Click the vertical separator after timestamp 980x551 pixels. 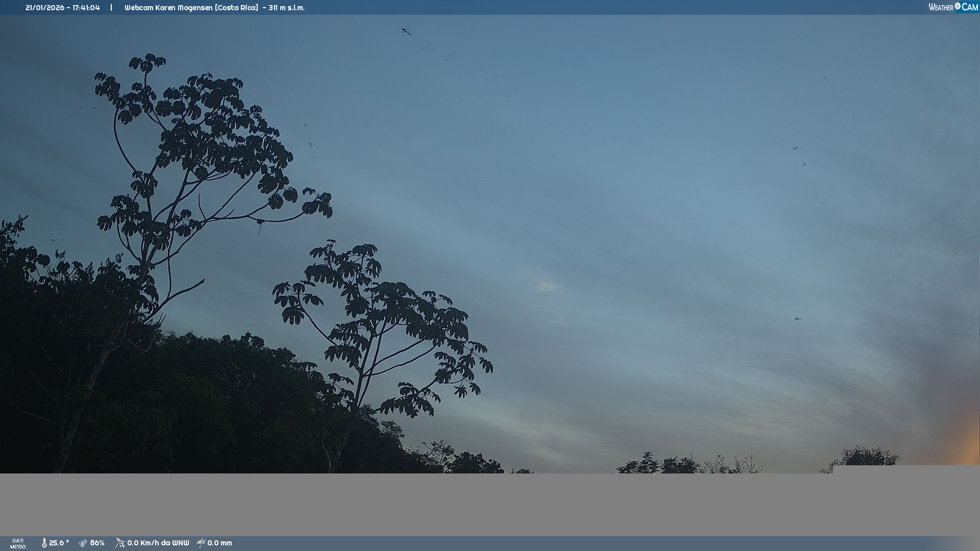111,8
